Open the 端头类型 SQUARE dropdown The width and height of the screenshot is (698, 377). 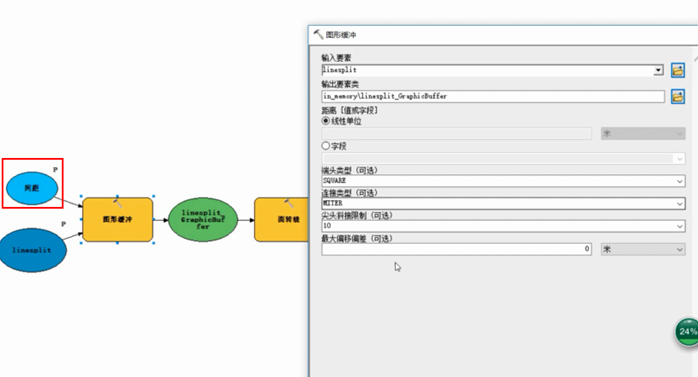(503, 181)
